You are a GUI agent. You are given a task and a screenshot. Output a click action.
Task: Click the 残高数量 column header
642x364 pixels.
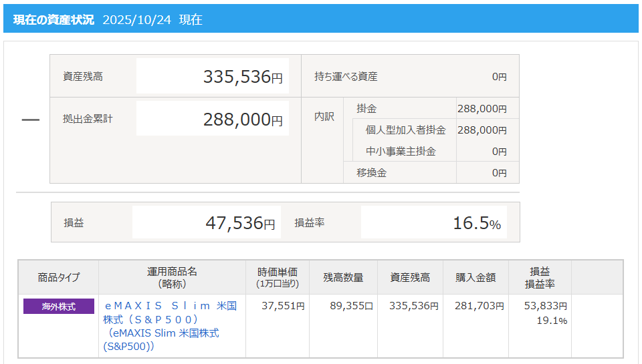(343, 277)
